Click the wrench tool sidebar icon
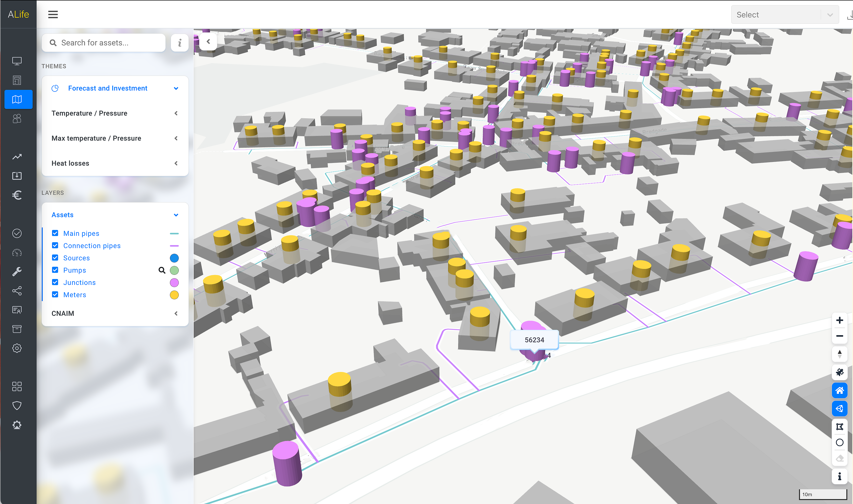This screenshot has height=504, width=853. coord(17,271)
